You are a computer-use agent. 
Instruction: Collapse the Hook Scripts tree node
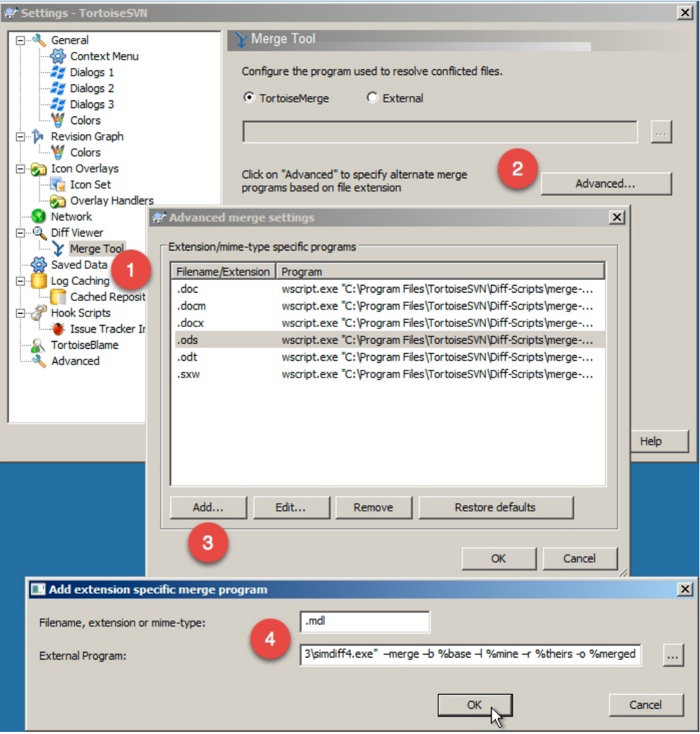point(20,313)
